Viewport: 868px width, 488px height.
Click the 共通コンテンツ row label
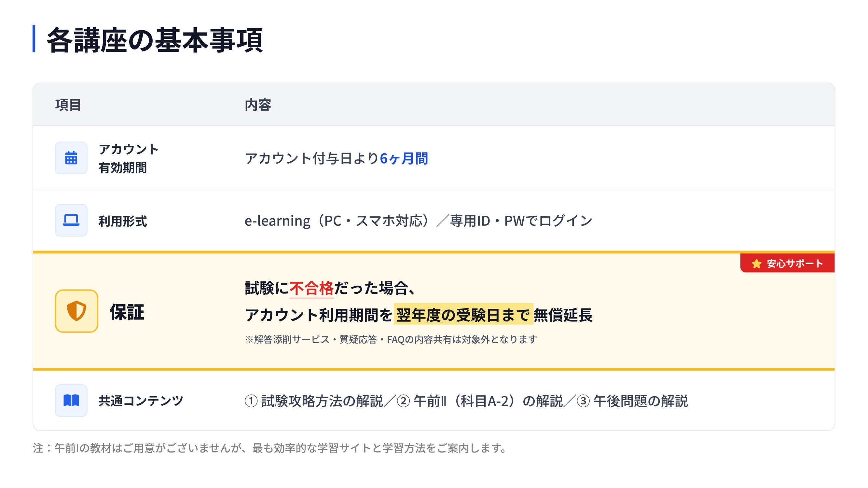tap(141, 401)
